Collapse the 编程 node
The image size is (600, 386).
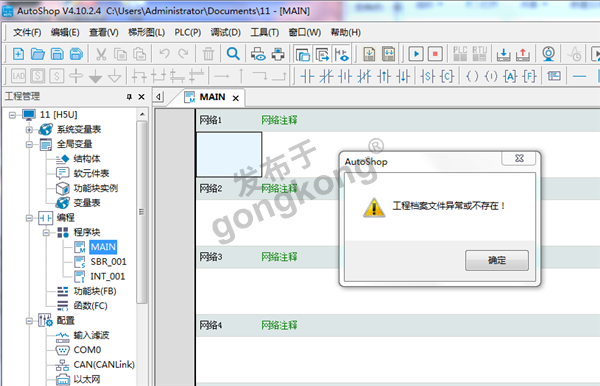tap(29, 218)
